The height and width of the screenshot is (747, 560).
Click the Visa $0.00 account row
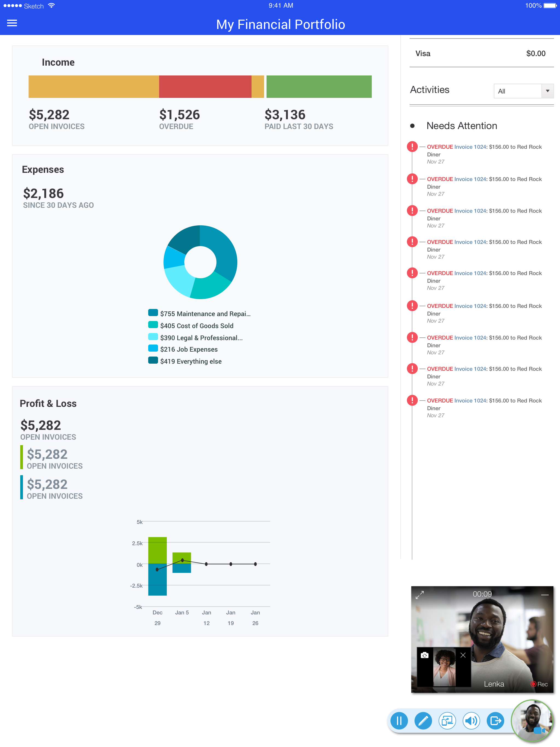tap(481, 53)
